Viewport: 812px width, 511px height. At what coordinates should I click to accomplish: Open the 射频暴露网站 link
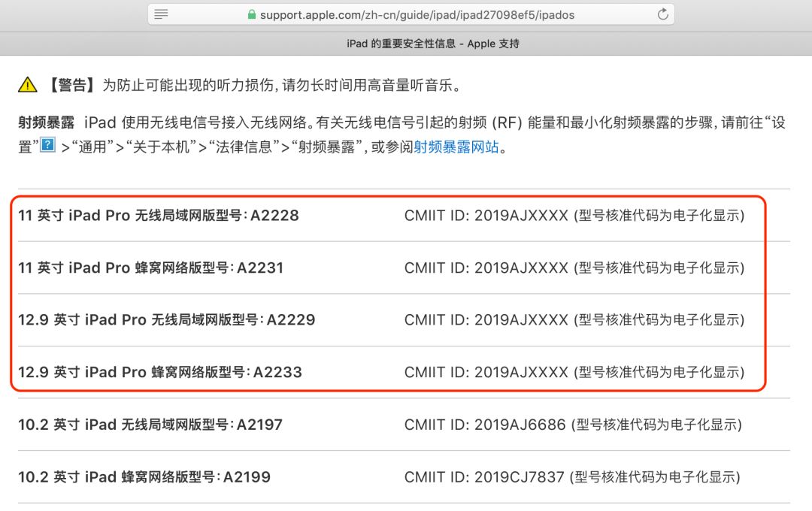(456, 147)
